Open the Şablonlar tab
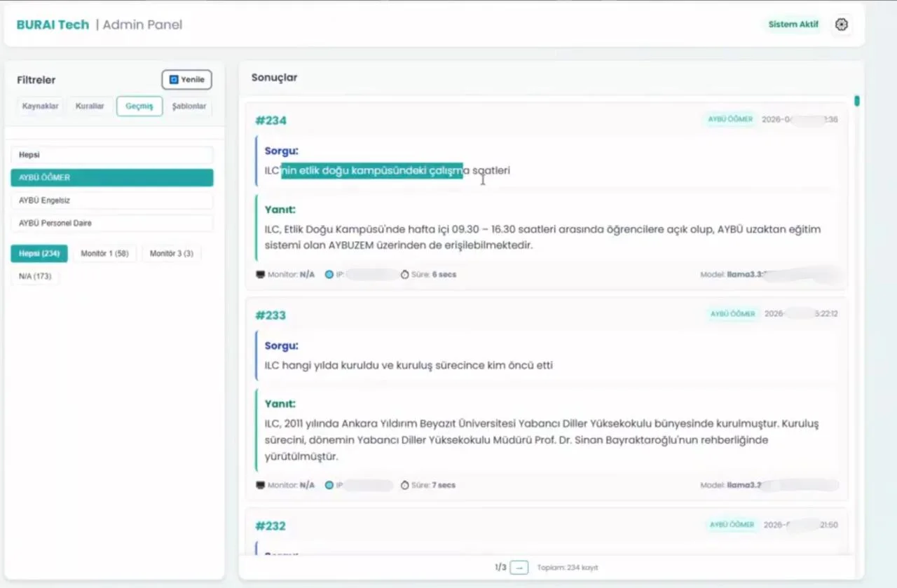The width and height of the screenshot is (897, 588). (189, 107)
